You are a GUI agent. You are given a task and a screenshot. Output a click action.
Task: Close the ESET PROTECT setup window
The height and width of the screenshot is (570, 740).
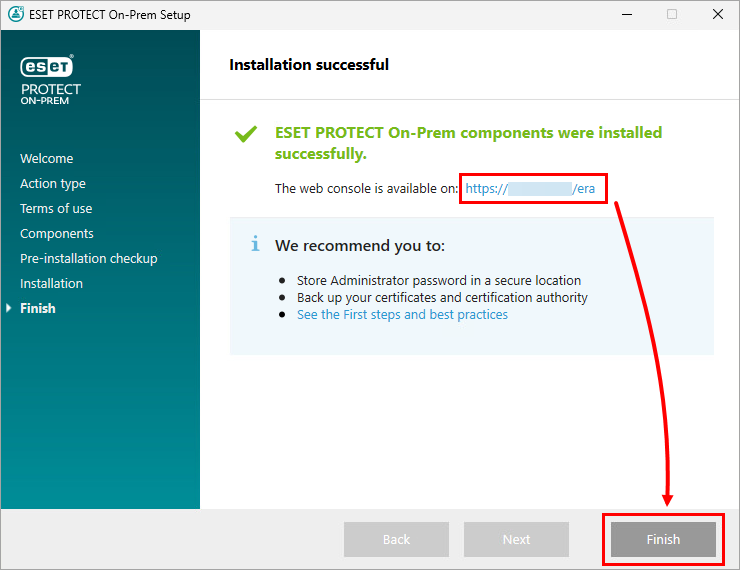point(717,15)
